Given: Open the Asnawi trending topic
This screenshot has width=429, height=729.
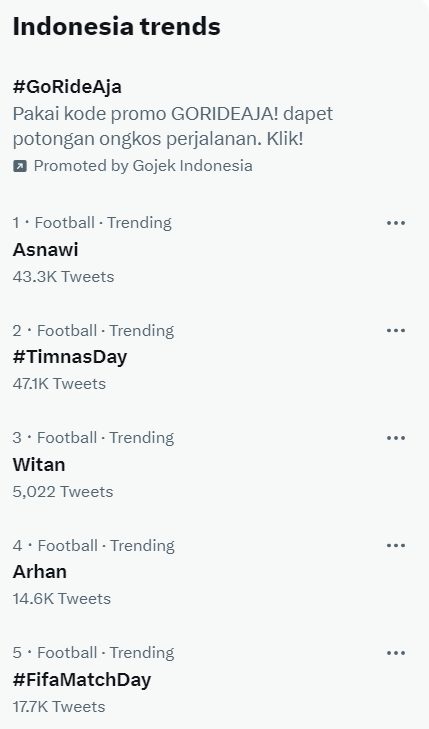Looking at the screenshot, I should (46, 250).
